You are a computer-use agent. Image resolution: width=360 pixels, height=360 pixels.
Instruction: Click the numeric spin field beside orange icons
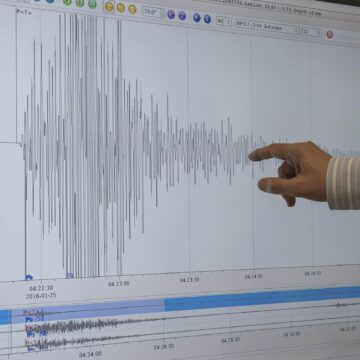coord(154,12)
